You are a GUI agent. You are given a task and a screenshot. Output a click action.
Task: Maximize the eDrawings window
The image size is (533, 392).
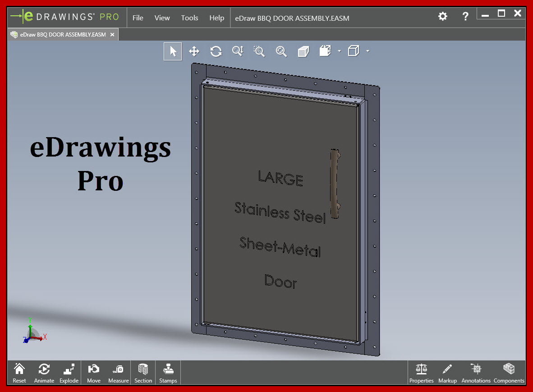point(501,14)
